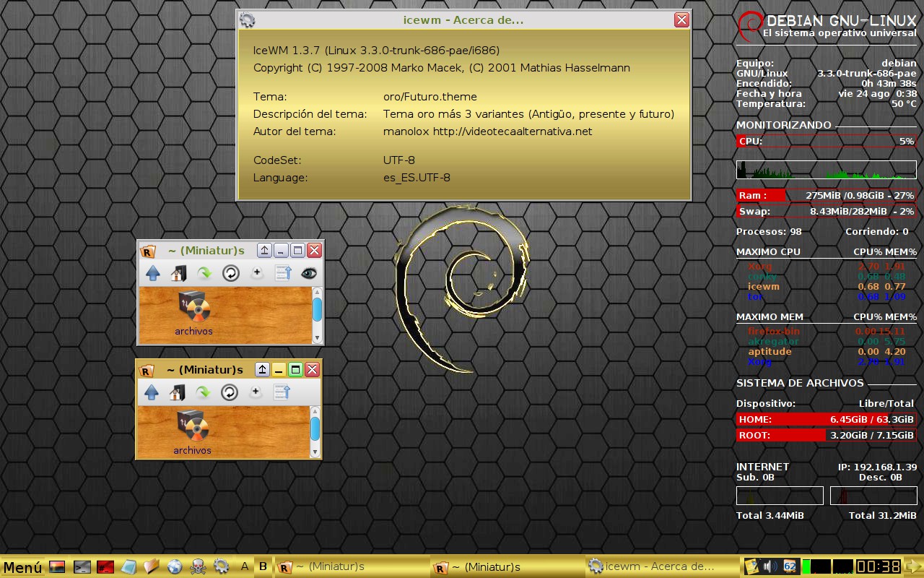Launch the web browser globe icon
This screenshot has width=924, height=578.
tap(174, 567)
